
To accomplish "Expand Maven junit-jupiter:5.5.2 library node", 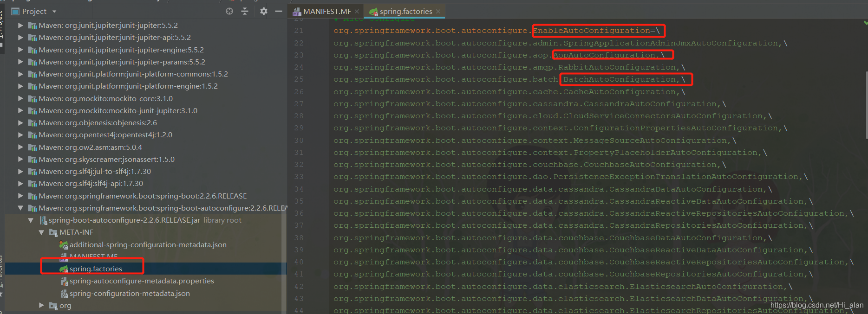I will tap(20, 25).
